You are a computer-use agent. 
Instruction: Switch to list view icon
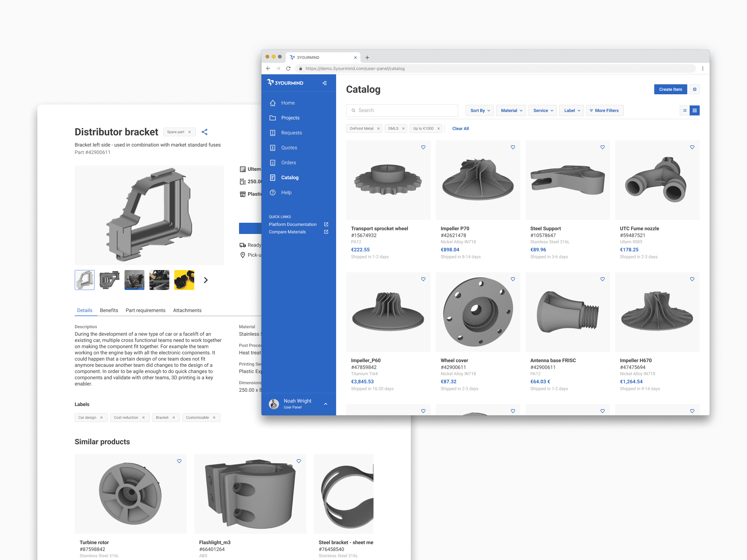684,110
